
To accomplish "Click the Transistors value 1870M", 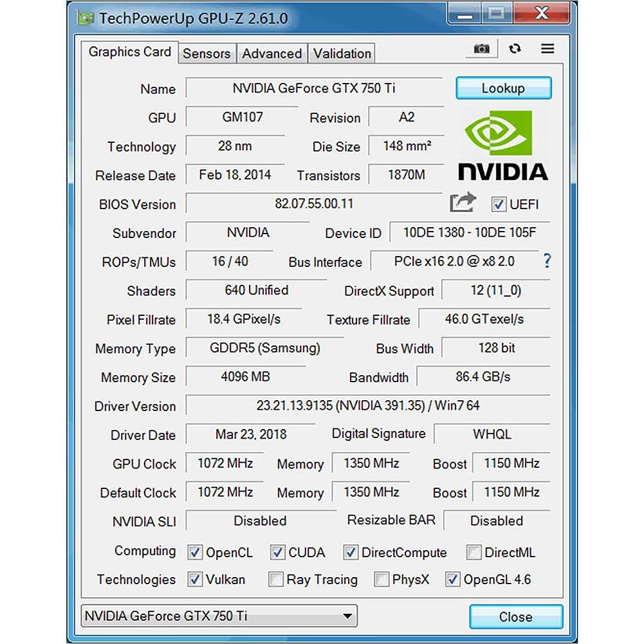I will pos(406,174).
